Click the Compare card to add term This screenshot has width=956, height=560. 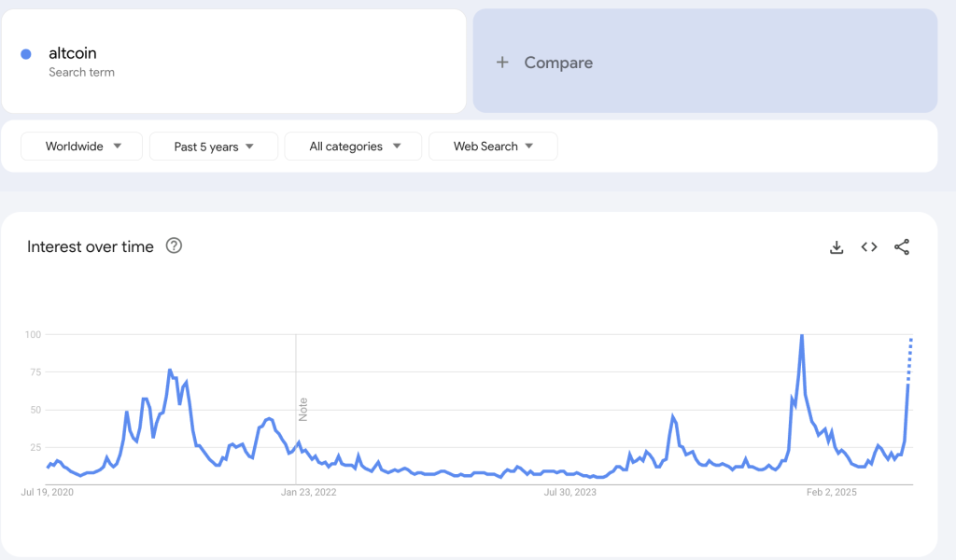coord(705,61)
